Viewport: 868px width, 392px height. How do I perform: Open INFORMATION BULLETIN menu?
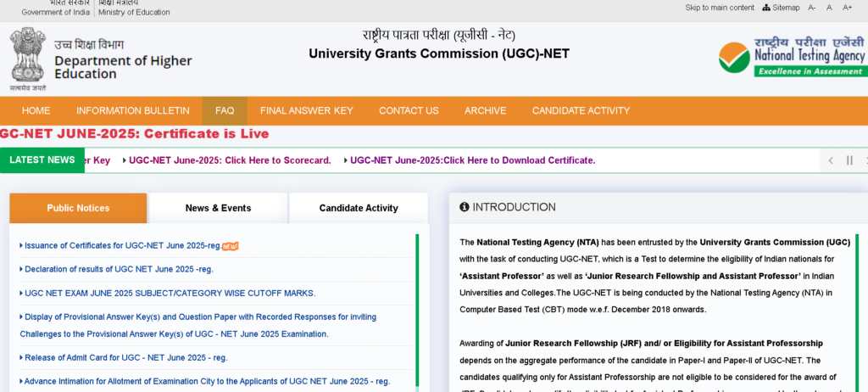click(133, 111)
